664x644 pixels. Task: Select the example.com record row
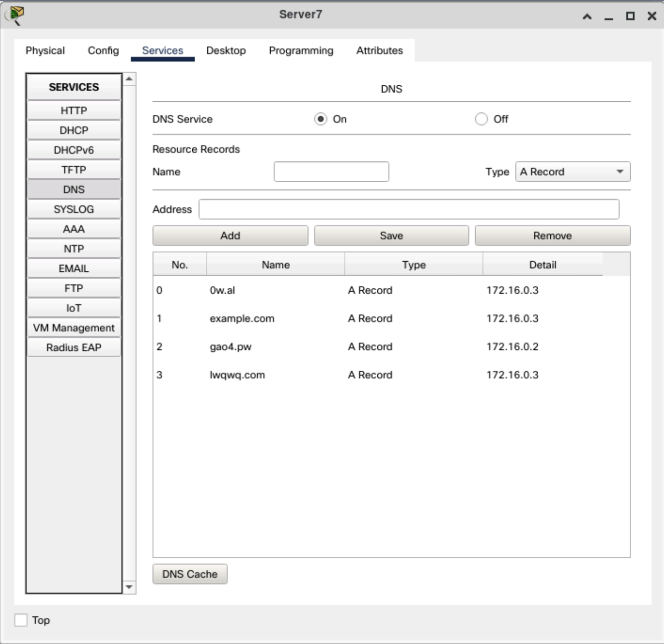point(242,319)
